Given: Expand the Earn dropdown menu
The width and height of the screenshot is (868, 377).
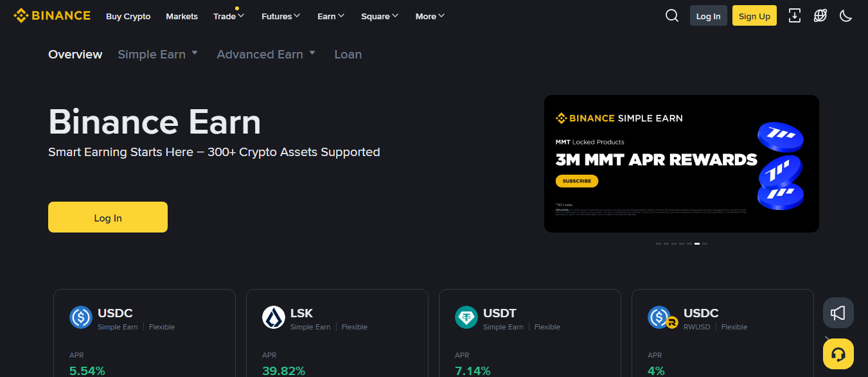Looking at the screenshot, I should point(331,16).
